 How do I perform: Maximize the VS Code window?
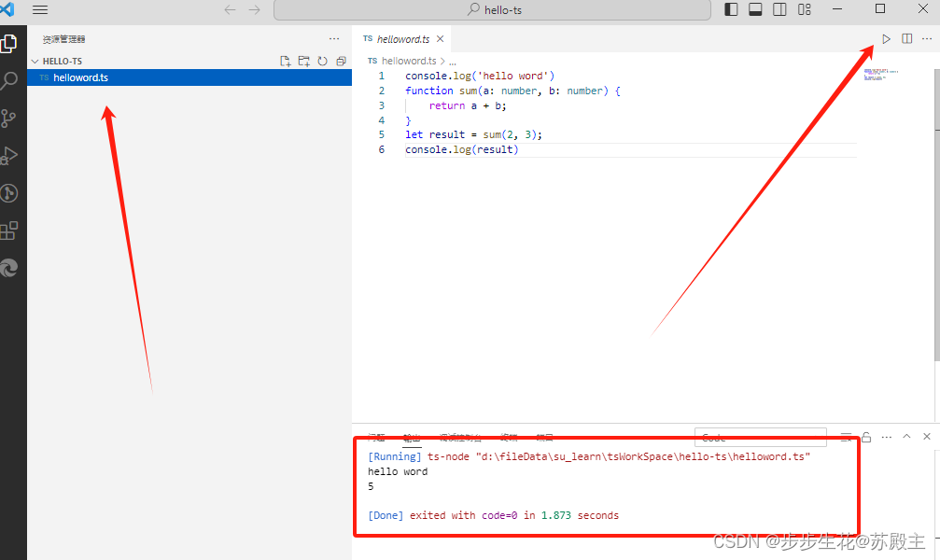(x=880, y=9)
